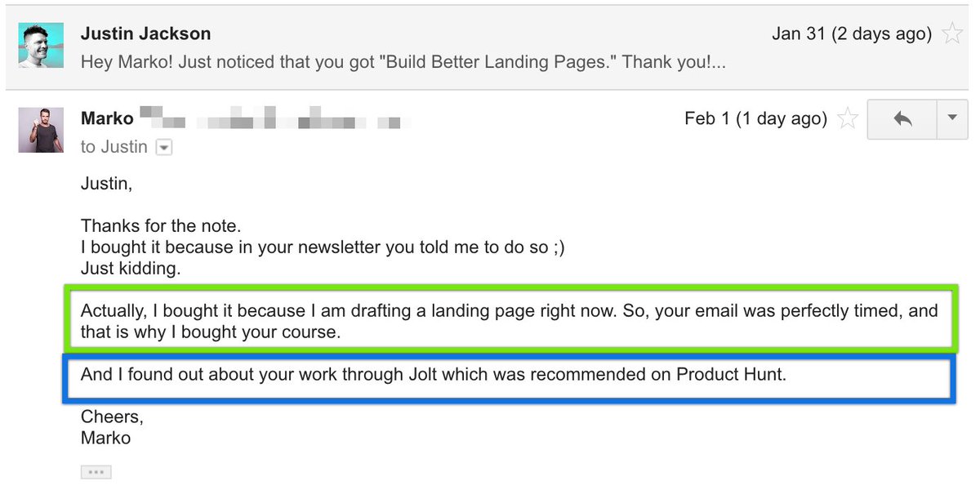This screenshot has width=980, height=499.
Task: Click the "Thanks for the note." line
Action: tap(161, 226)
